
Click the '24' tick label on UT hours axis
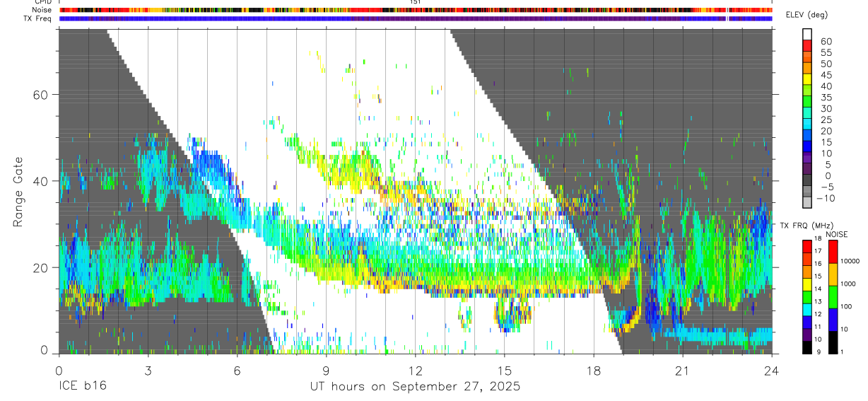coord(772,371)
